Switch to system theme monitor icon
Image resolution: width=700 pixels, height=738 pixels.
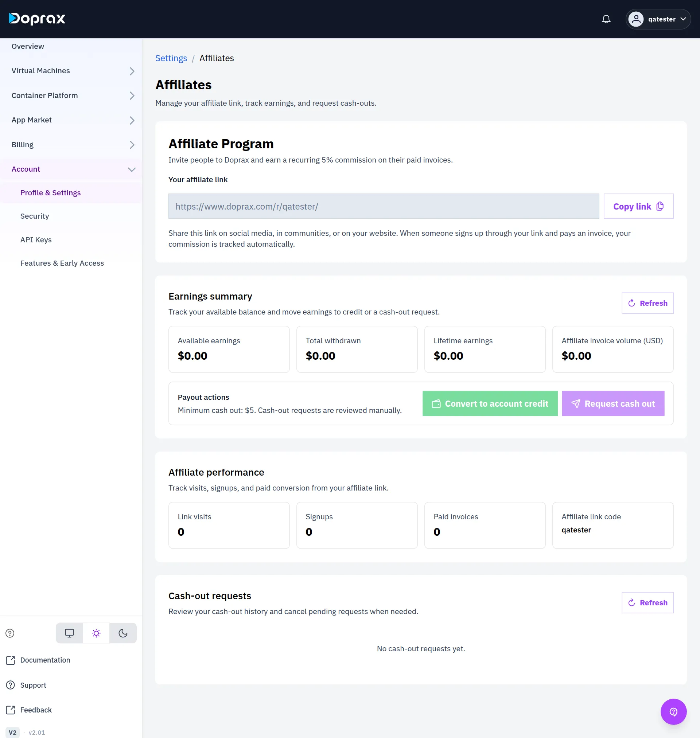pos(69,633)
